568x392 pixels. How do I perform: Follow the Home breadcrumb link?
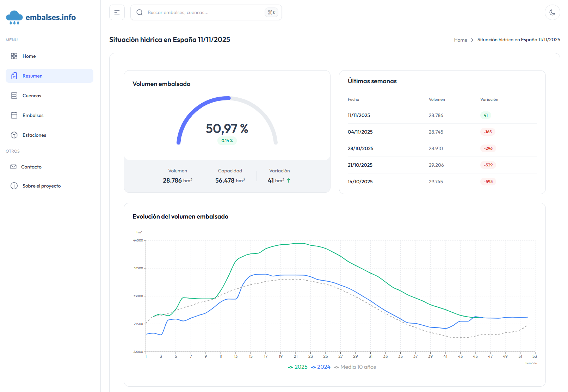coord(460,40)
